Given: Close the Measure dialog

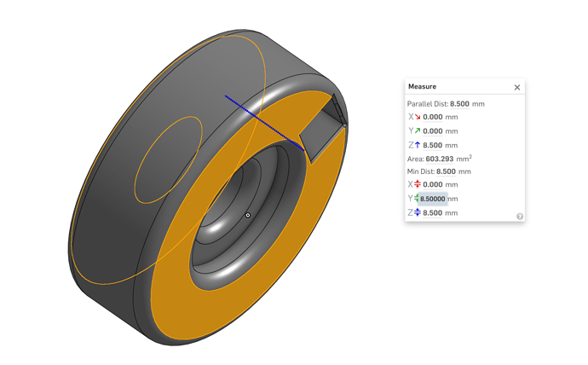Looking at the screenshot, I should tap(516, 87).
